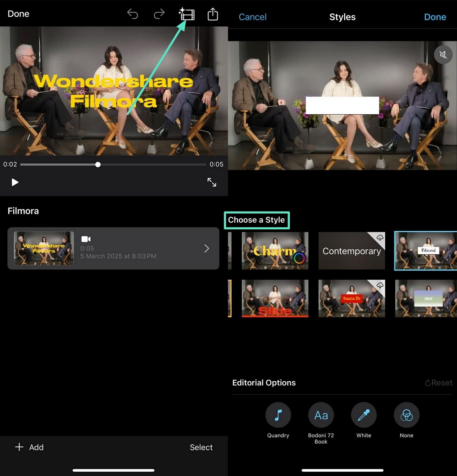Download Contemporary style via cloud icon

tap(380, 238)
